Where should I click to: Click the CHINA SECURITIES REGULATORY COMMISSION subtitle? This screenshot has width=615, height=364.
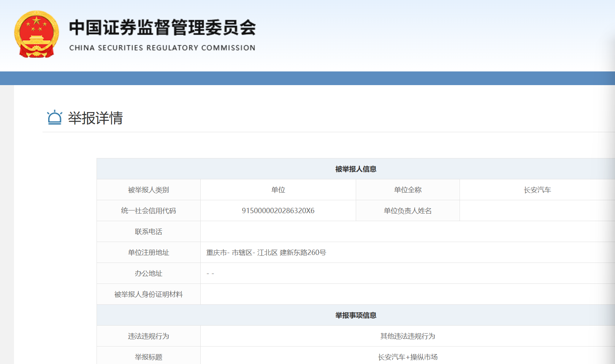162,48
